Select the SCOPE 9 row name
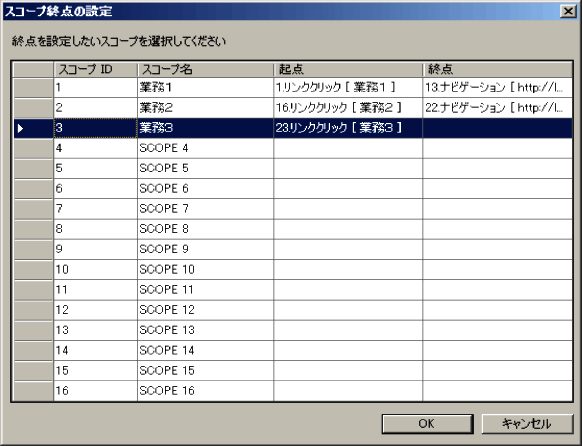The image size is (582, 446). tap(206, 249)
